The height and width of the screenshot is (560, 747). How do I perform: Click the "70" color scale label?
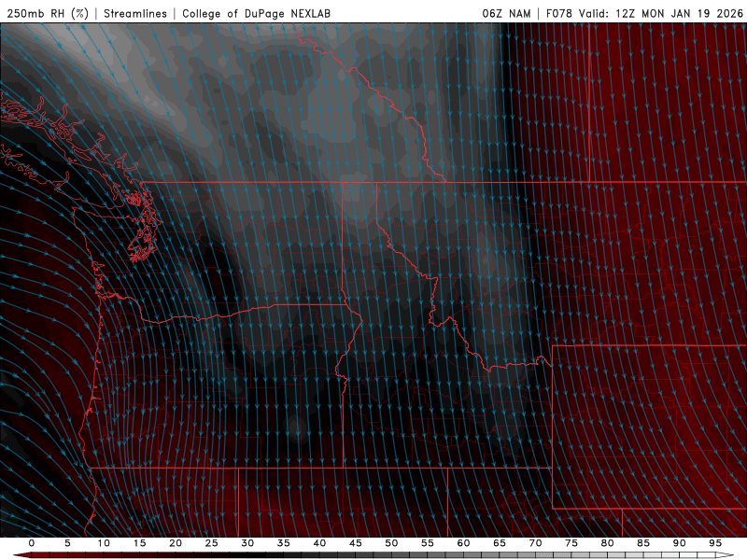pos(535,543)
